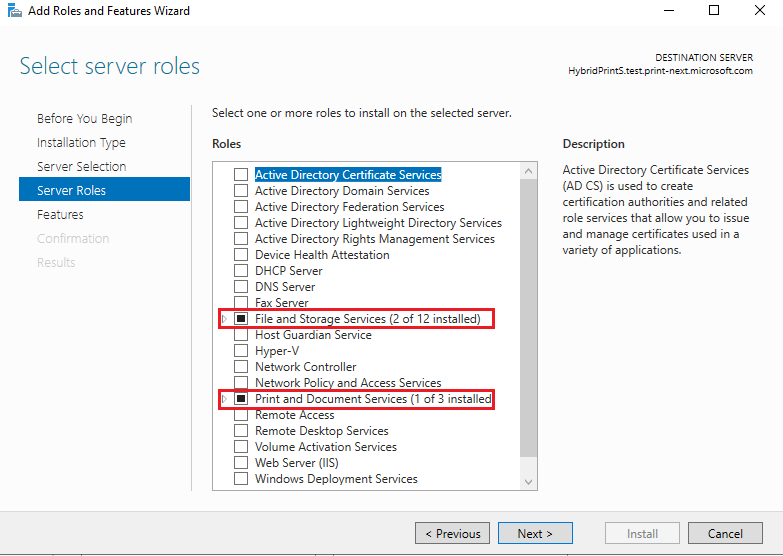Check the Network Controller checkbox
Viewport: 783px width, 556px height.
pos(241,366)
